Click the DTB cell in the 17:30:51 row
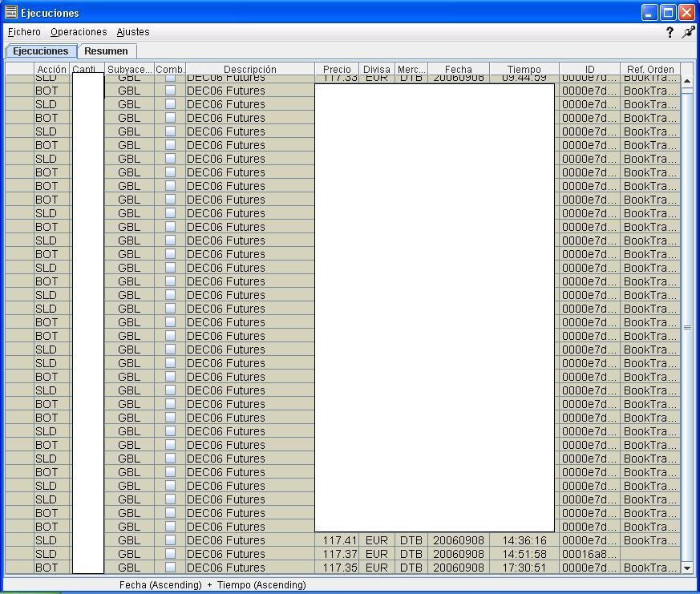This screenshot has width=700, height=594. coord(411,568)
